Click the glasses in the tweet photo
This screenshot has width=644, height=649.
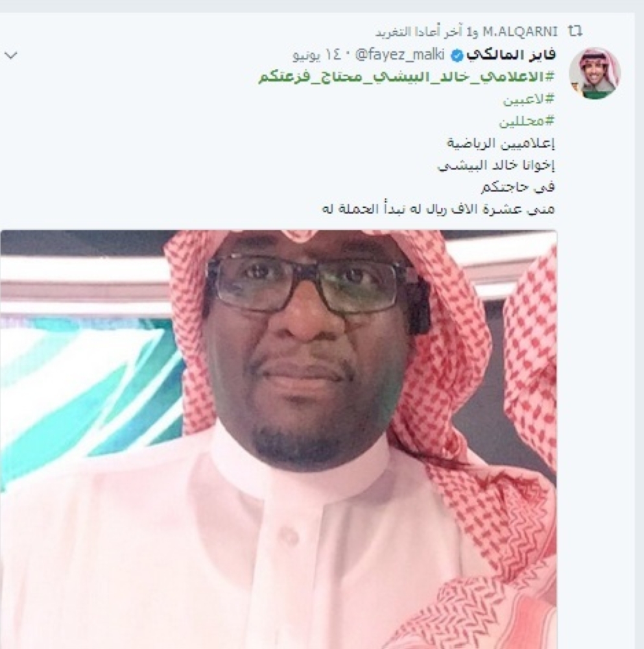click(306, 284)
